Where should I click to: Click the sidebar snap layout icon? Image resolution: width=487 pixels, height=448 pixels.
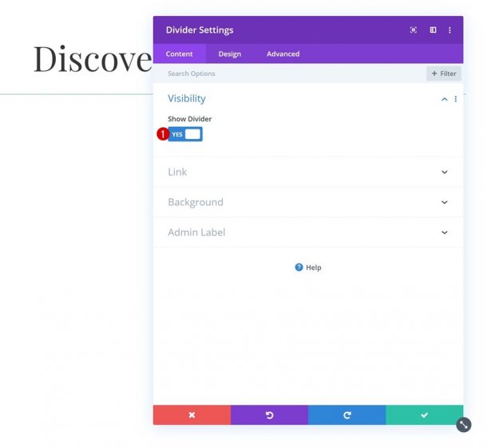coord(433,30)
